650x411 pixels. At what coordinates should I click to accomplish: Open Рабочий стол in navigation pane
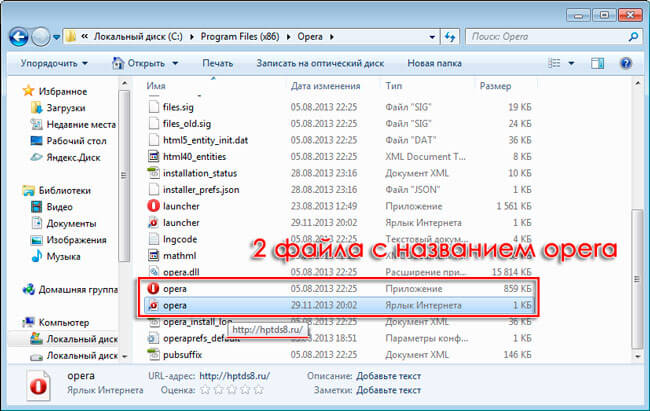point(76,141)
